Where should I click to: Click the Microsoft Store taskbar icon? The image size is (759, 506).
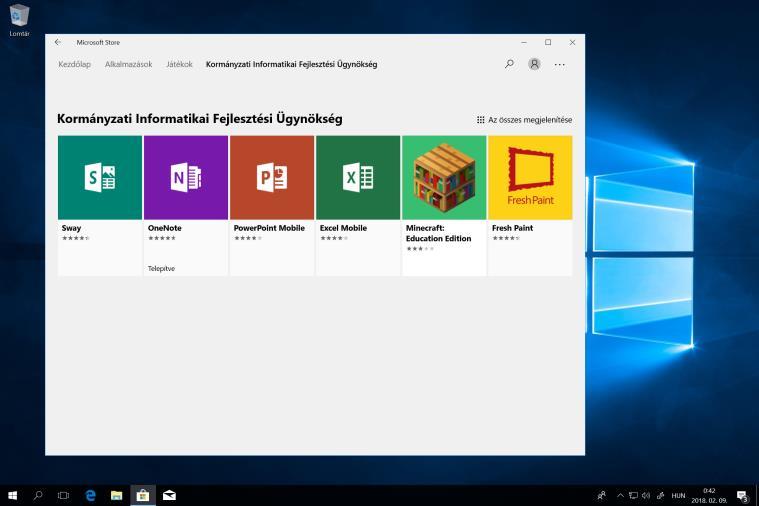click(143, 495)
